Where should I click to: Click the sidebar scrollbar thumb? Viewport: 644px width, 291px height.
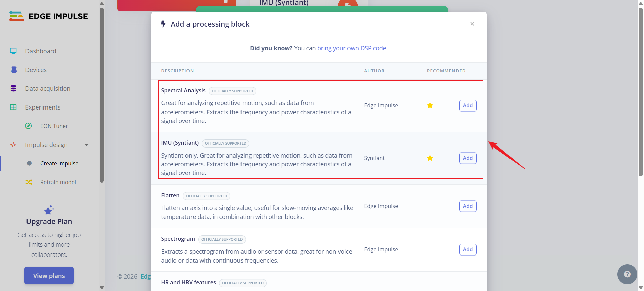102,95
